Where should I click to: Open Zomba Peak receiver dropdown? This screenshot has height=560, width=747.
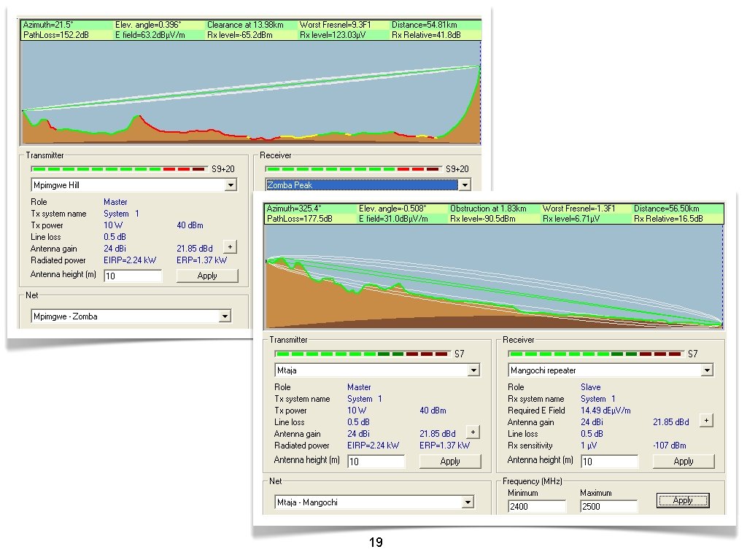[x=465, y=184]
